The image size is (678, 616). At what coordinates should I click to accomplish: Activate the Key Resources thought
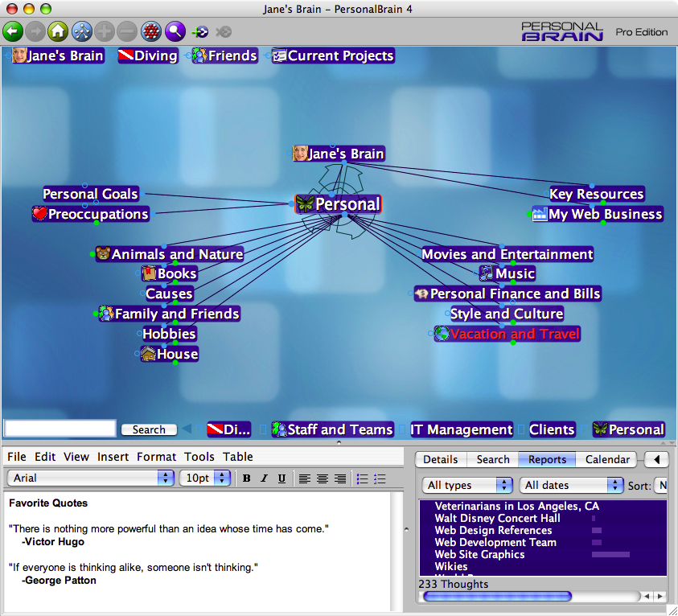[597, 194]
